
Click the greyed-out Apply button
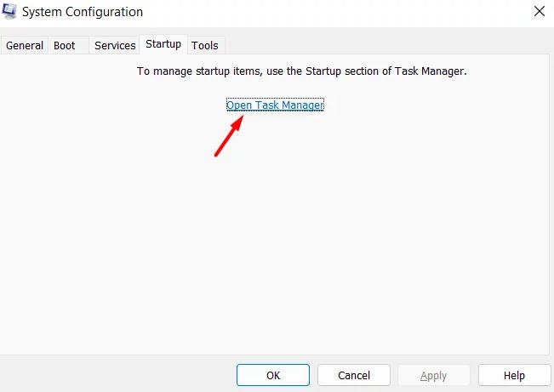(434, 375)
